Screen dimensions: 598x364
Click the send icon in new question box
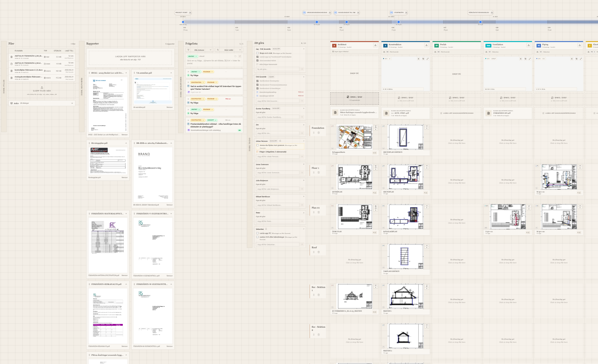[240, 56]
